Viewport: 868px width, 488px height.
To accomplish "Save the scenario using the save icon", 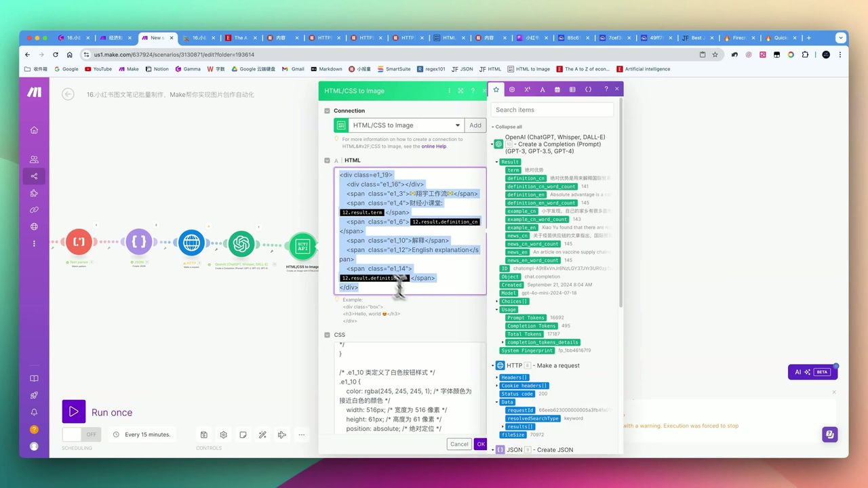I will 204,434.
